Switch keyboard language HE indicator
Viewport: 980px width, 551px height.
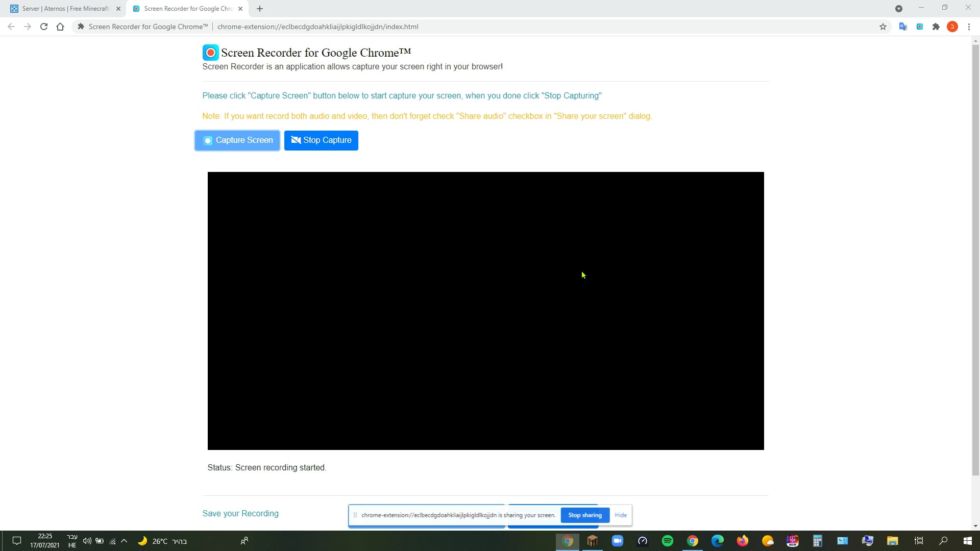72,541
